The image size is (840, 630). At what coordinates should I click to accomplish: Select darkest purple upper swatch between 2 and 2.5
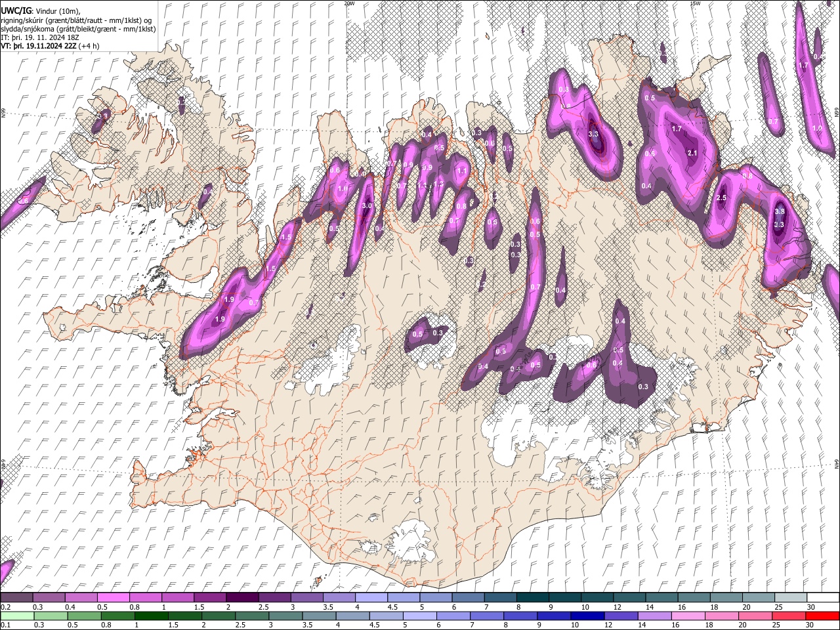pos(242,598)
